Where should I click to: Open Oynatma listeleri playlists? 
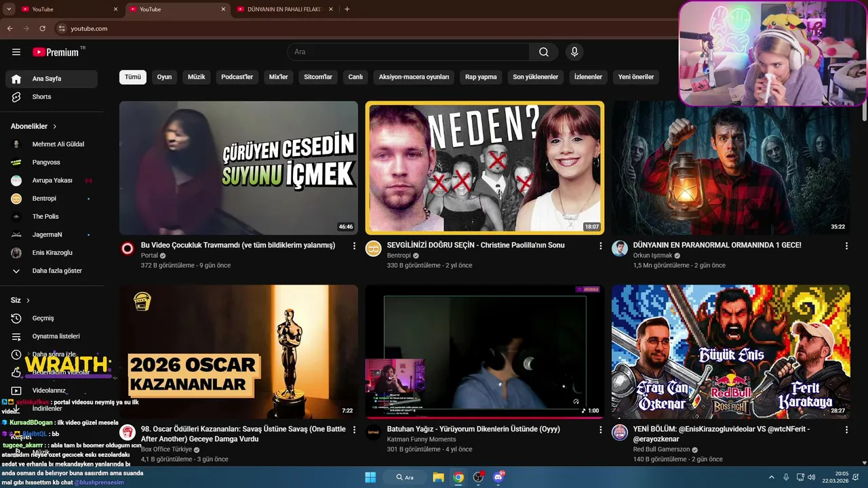[52, 336]
